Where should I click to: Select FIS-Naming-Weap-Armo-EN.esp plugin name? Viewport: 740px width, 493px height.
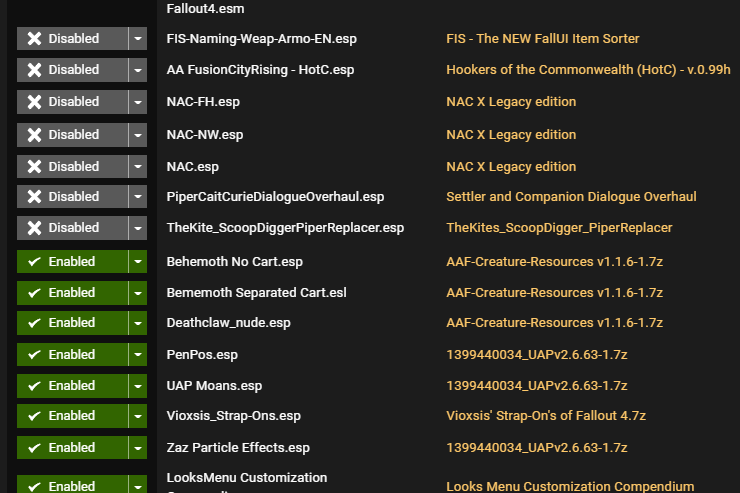[261, 39]
